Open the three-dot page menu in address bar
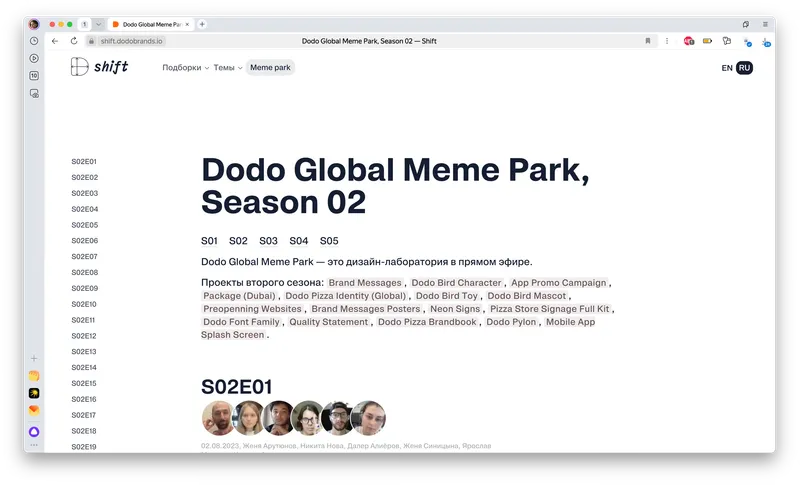Screen dimensions: 800x485 [667, 41]
